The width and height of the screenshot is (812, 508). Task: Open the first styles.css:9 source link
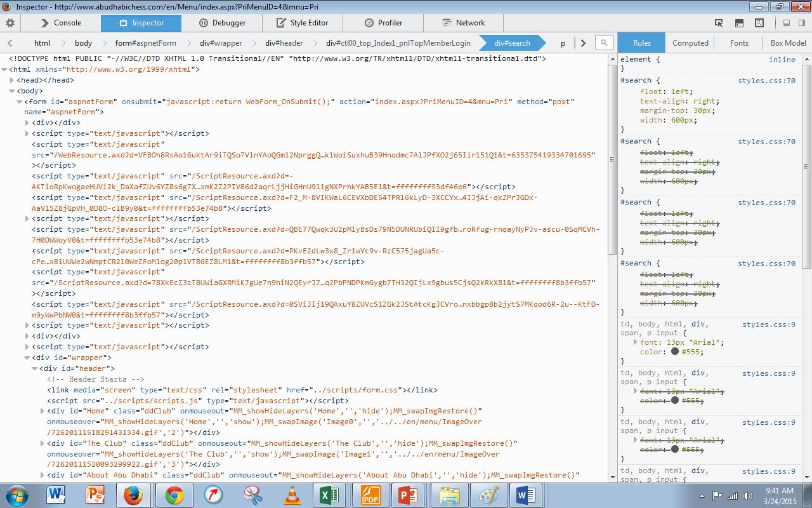769,325
